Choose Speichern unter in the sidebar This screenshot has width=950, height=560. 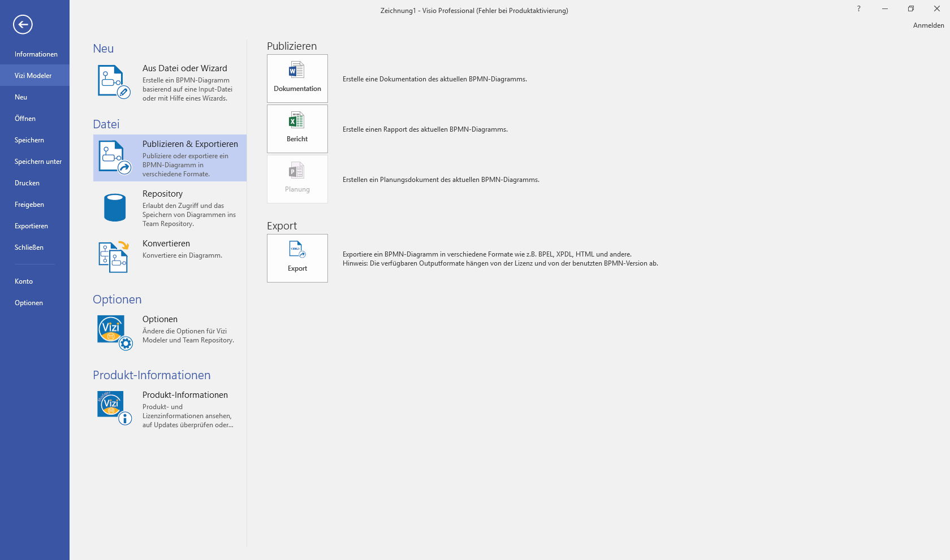coord(34,162)
